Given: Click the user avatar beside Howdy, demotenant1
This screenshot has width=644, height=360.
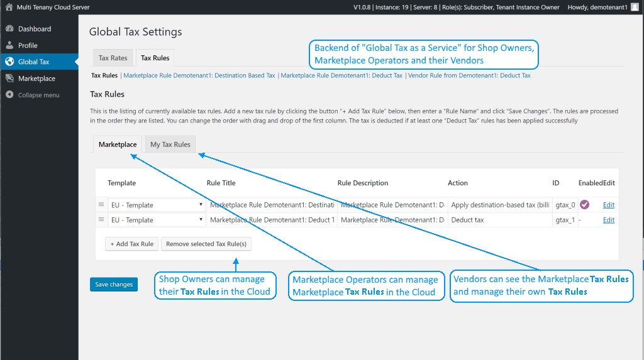Looking at the screenshot, I should pyautogui.click(x=635, y=7).
